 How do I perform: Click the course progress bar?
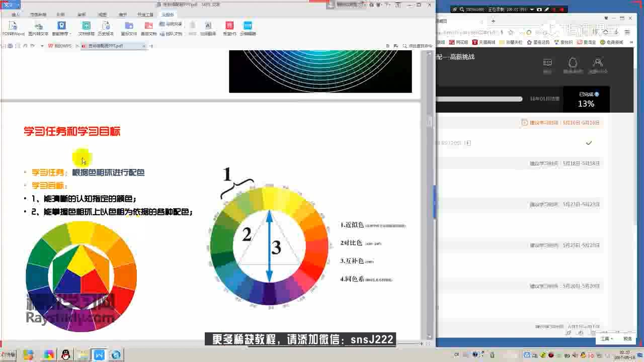point(479,99)
